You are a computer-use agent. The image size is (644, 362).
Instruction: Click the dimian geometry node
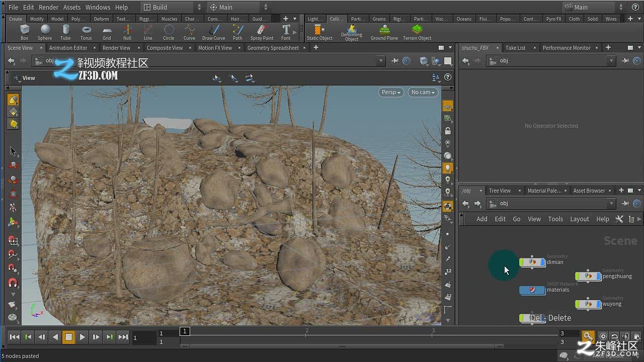[533, 262]
